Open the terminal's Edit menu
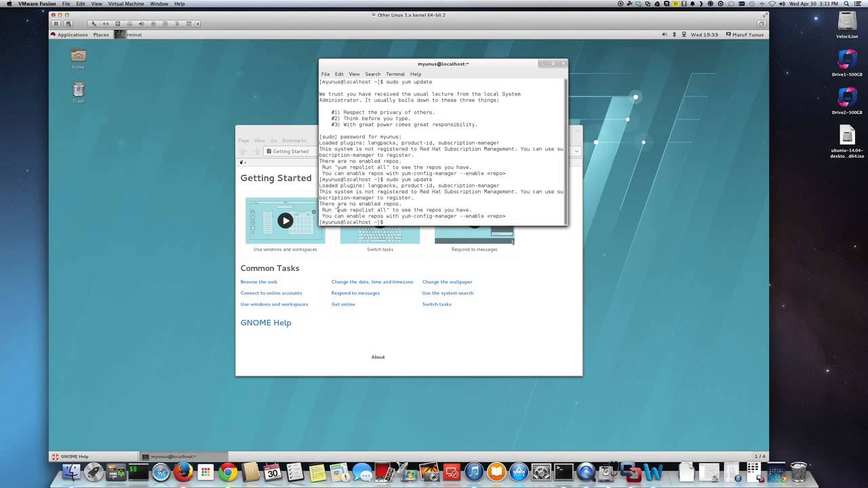 (x=339, y=74)
